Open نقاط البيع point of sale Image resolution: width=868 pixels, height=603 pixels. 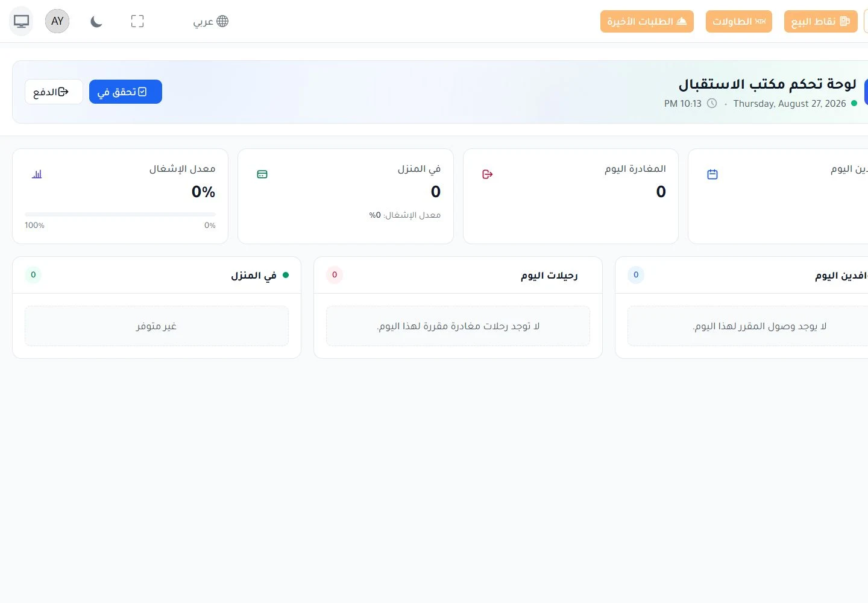pos(820,21)
